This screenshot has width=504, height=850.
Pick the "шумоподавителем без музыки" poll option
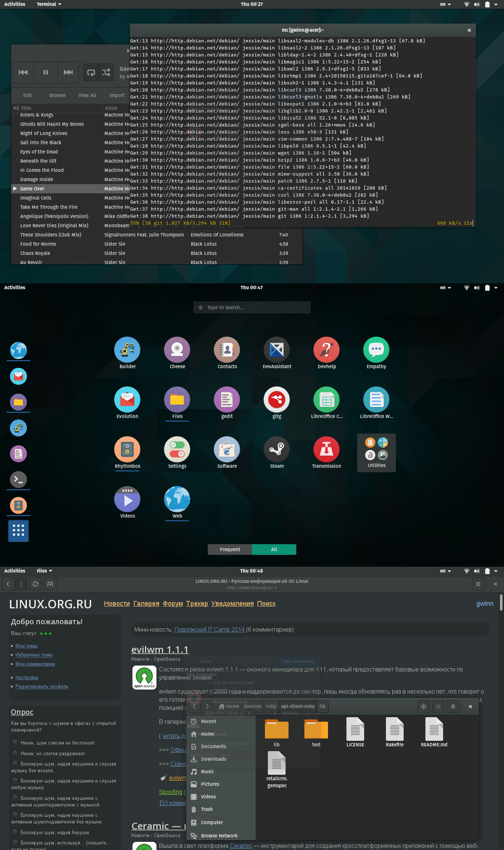pos(15,815)
